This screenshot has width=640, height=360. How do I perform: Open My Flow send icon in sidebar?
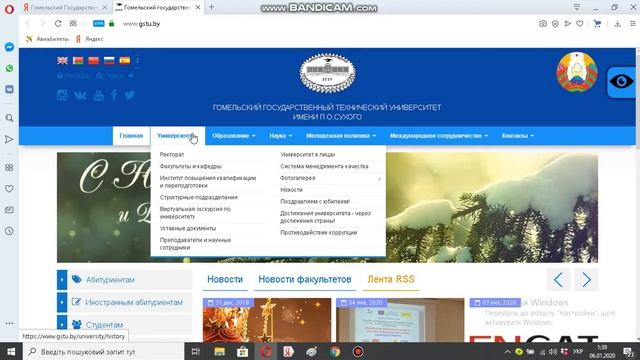click(9, 140)
